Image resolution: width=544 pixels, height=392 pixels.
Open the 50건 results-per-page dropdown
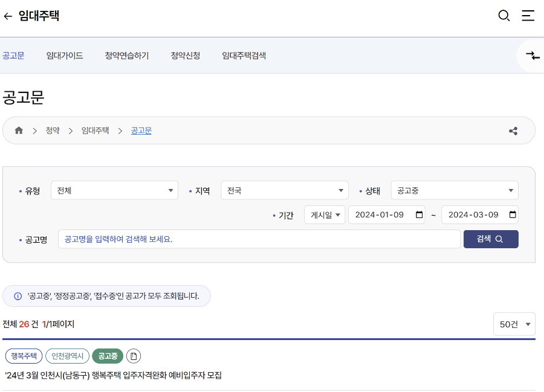(x=514, y=324)
